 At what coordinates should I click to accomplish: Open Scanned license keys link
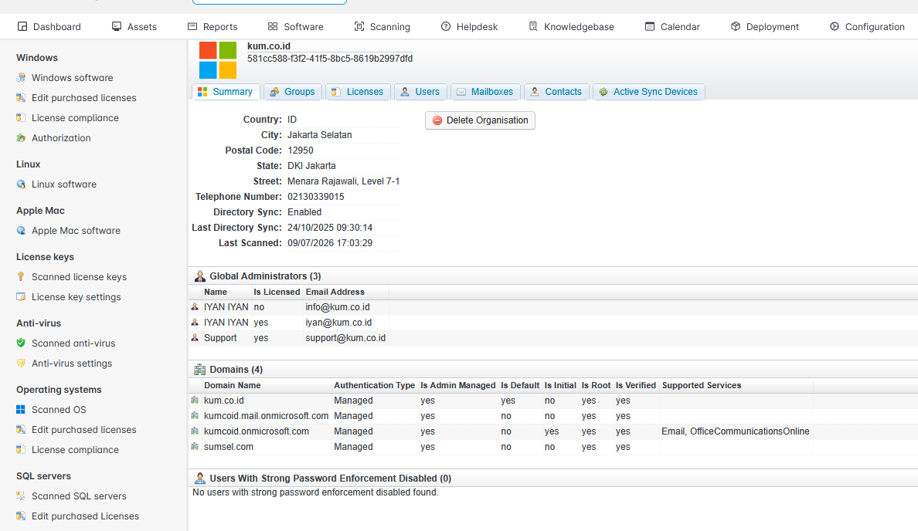tap(79, 276)
